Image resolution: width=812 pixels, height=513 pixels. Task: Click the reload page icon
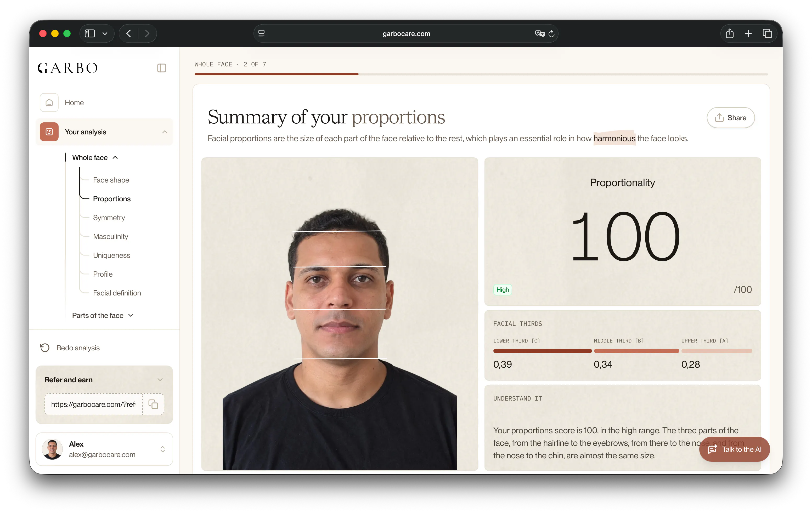[551, 34]
